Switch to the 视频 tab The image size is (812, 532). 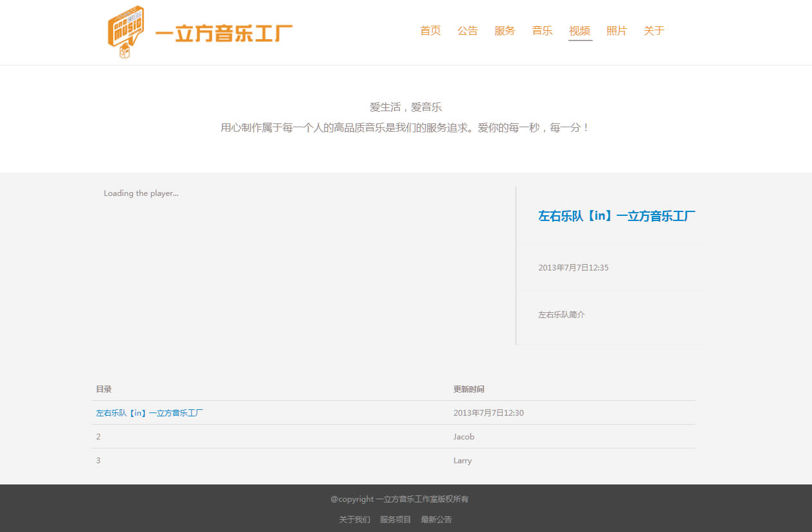pyautogui.click(x=579, y=31)
